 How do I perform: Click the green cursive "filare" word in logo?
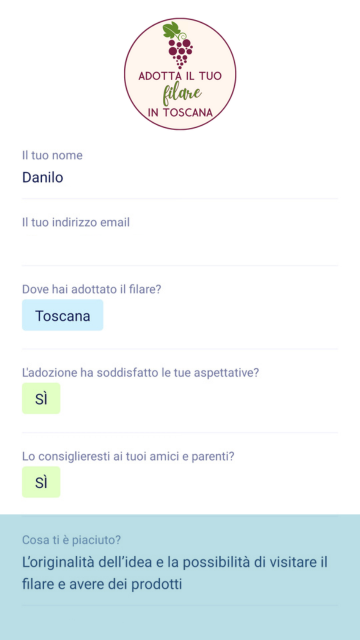tap(182, 95)
